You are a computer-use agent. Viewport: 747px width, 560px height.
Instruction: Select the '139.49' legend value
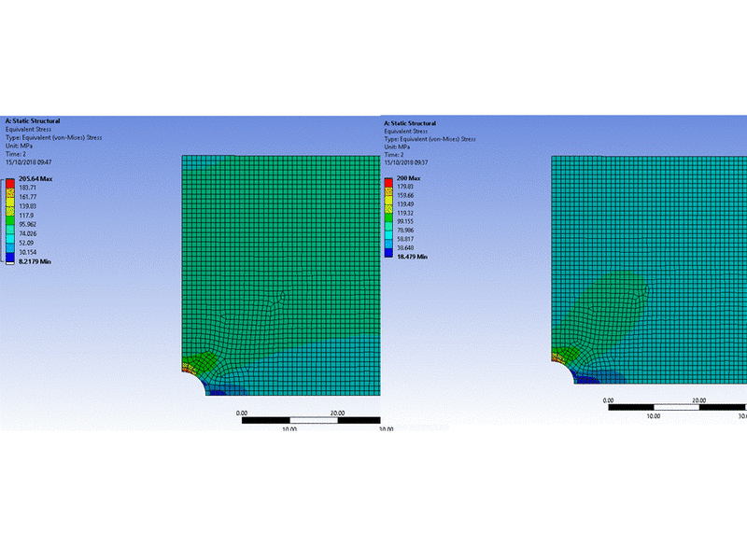coord(405,204)
